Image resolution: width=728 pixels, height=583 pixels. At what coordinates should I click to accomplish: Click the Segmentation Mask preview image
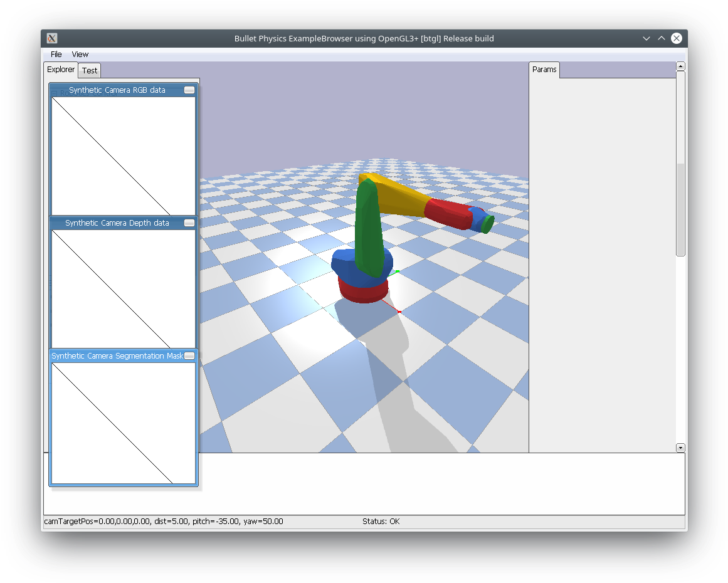[x=124, y=423]
